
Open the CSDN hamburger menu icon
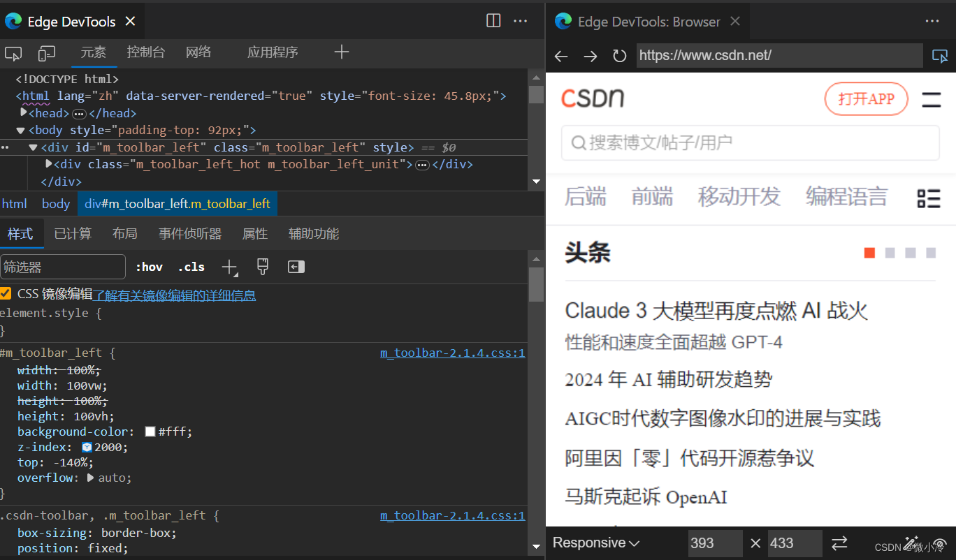click(931, 99)
